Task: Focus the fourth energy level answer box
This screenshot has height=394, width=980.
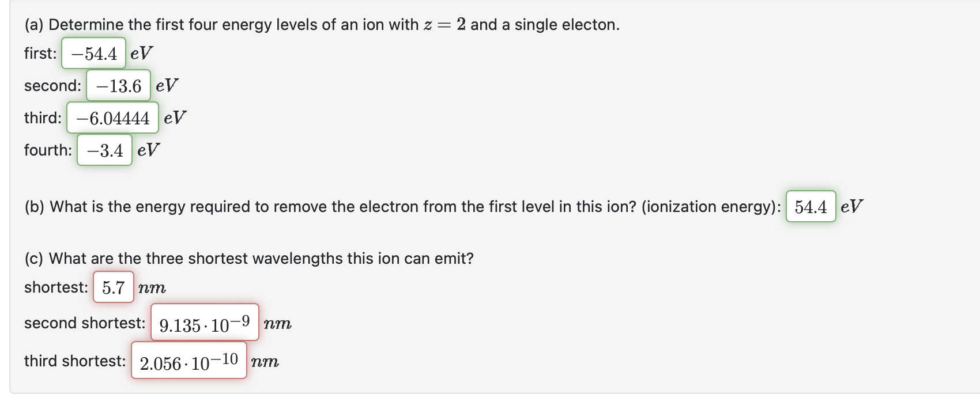Action: pyautogui.click(x=104, y=150)
